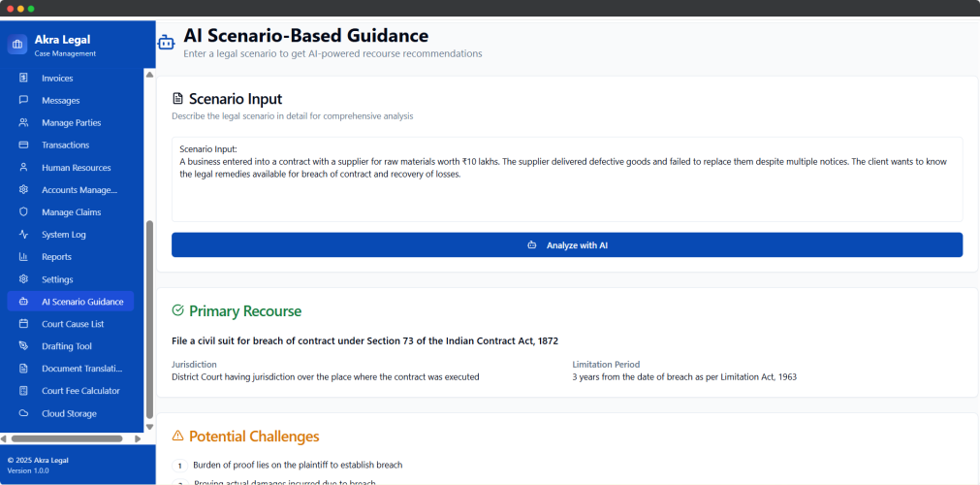Click the Invoices icon in sidebar
Viewport: 980px width, 485px height.
point(23,78)
